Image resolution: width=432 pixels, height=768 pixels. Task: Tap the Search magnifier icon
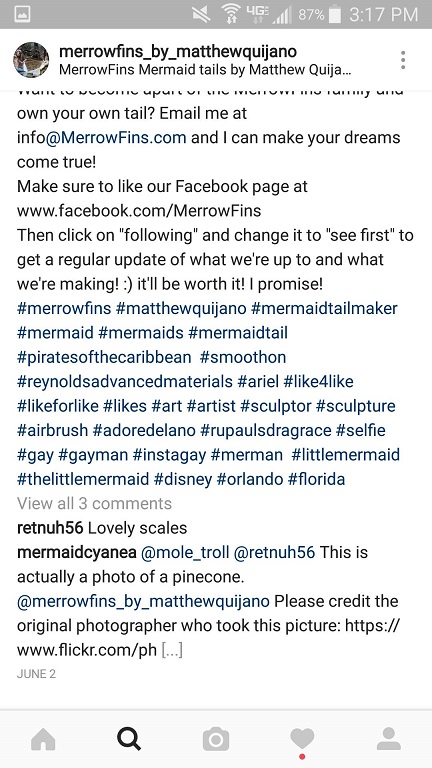(129, 739)
